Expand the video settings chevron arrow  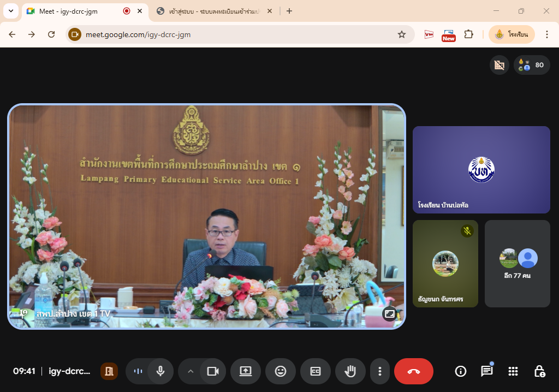pos(191,371)
